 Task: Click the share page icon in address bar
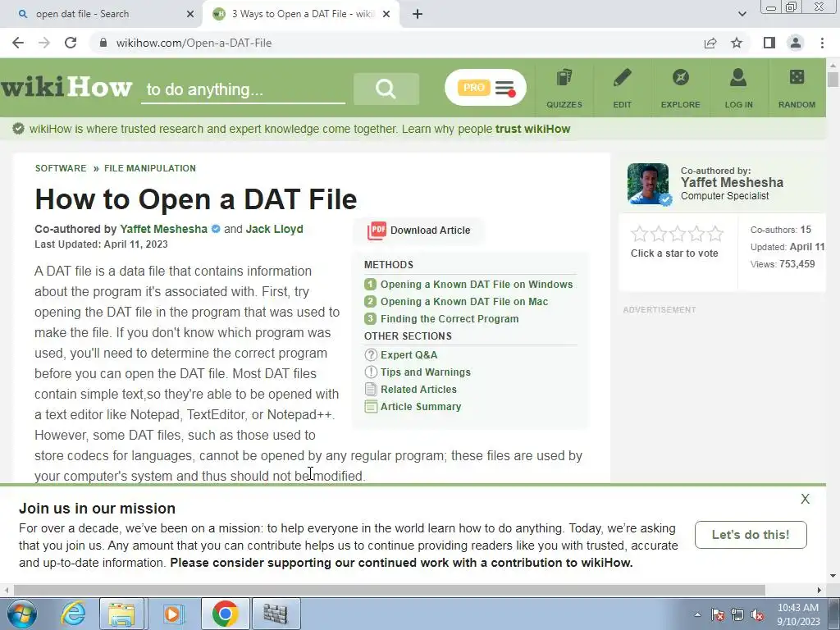pyautogui.click(x=710, y=43)
